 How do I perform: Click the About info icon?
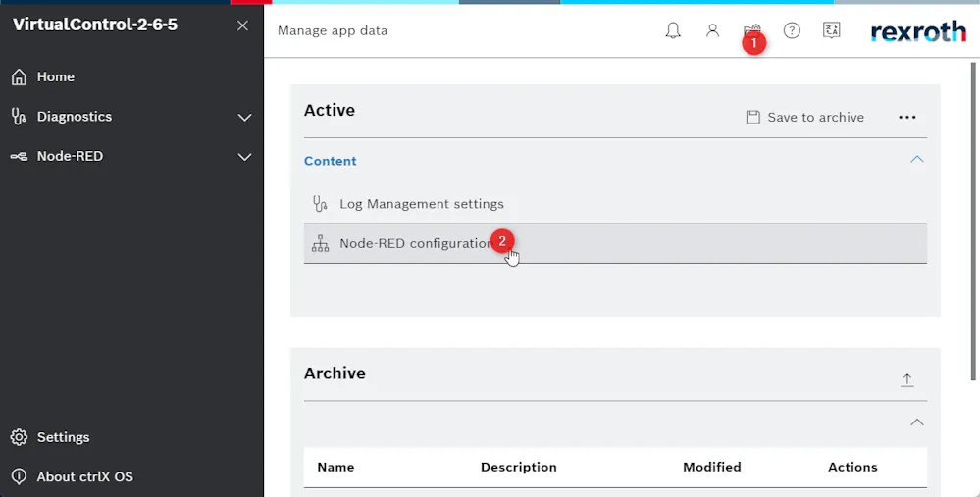click(19, 477)
